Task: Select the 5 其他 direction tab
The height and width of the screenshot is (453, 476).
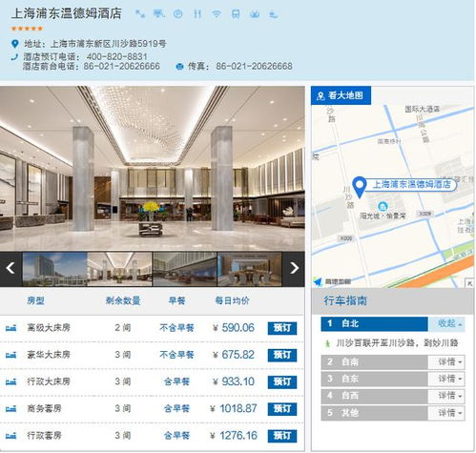Action: click(x=374, y=413)
